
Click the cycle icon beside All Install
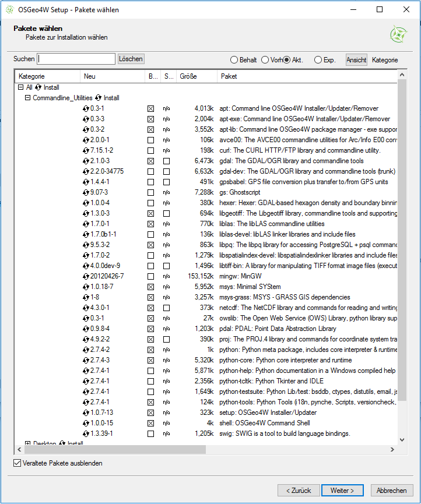38,87
